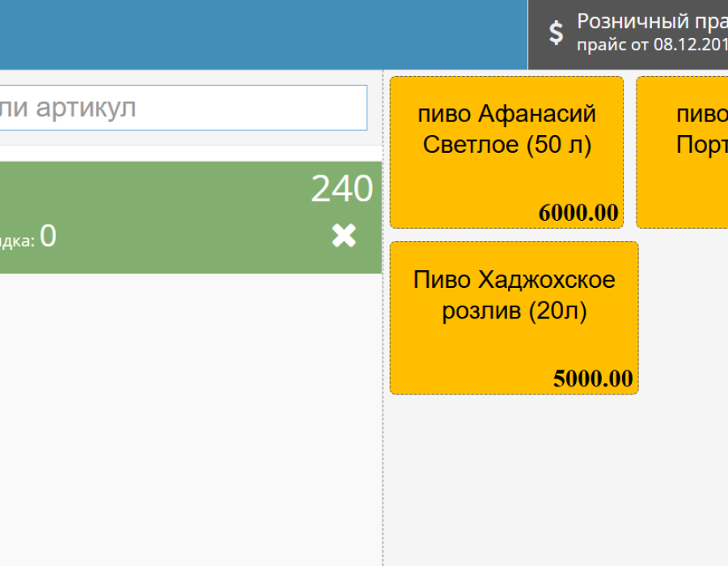Remove the item with the X icon
The image size is (728, 566).
(x=344, y=235)
